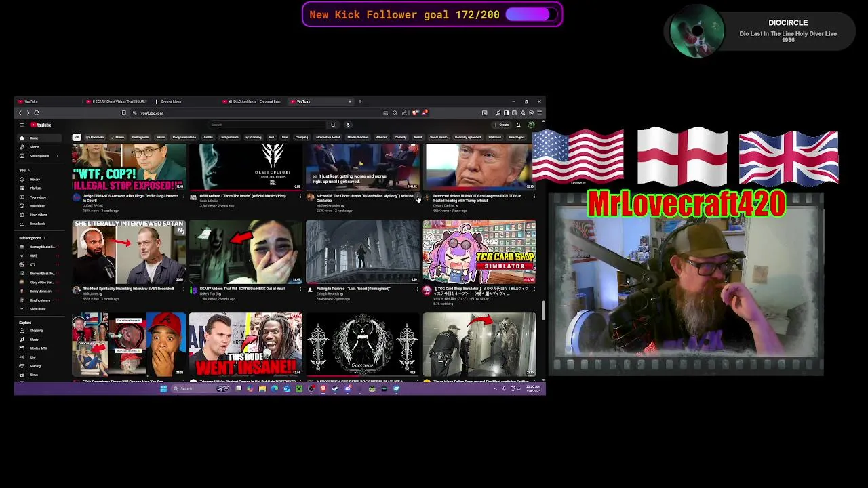Viewport: 868px width, 488px height.
Task: Select the Gaming filter chip
Action: [x=253, y=137]
